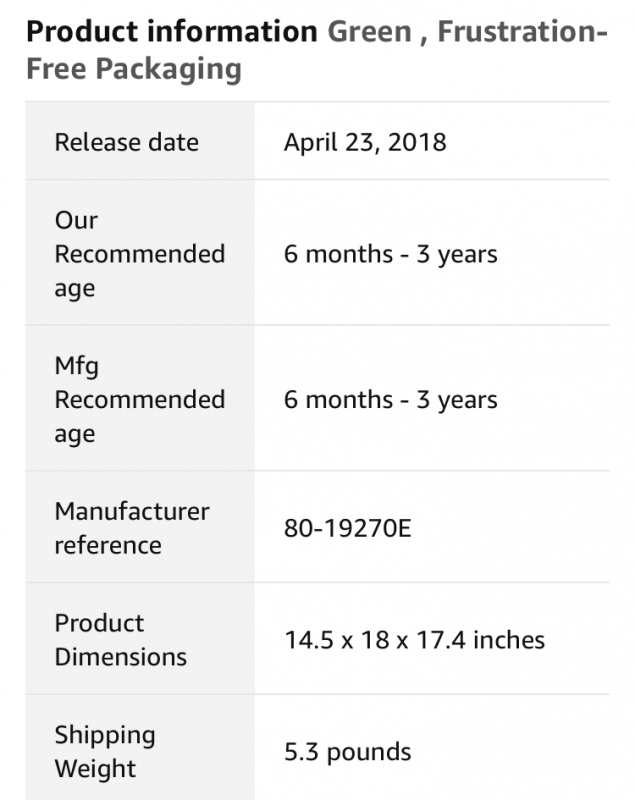Screen dimensions: 635x800
Task: Click the word Green in the header
Action: point(369,32)
